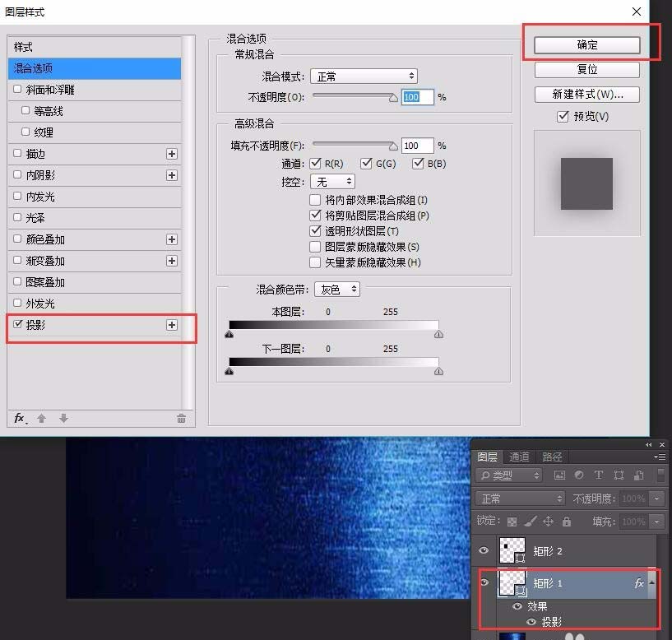Click the 新建样式 new style button

pos(586,94)
